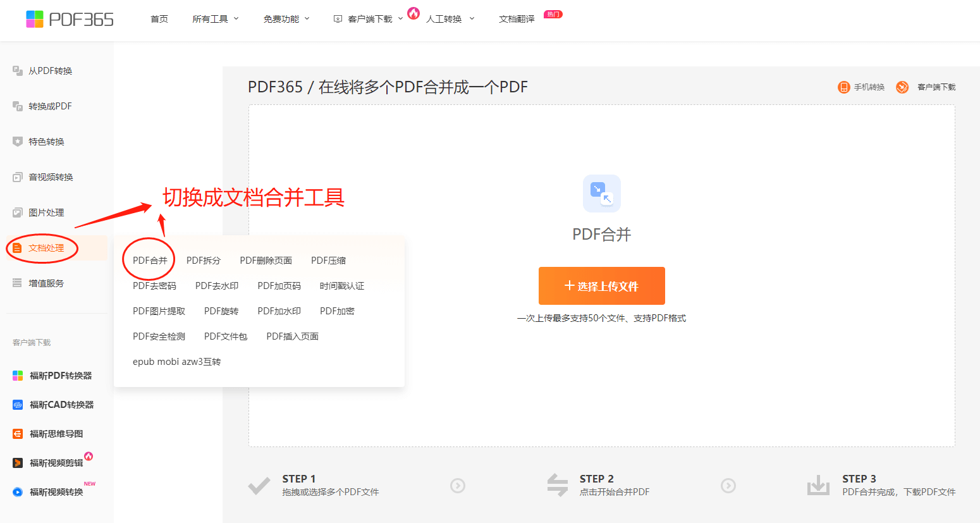The width and height of the screenshot is (980, 523).
Task: Select 首页 in the top navigation
Action: [159, 19]
